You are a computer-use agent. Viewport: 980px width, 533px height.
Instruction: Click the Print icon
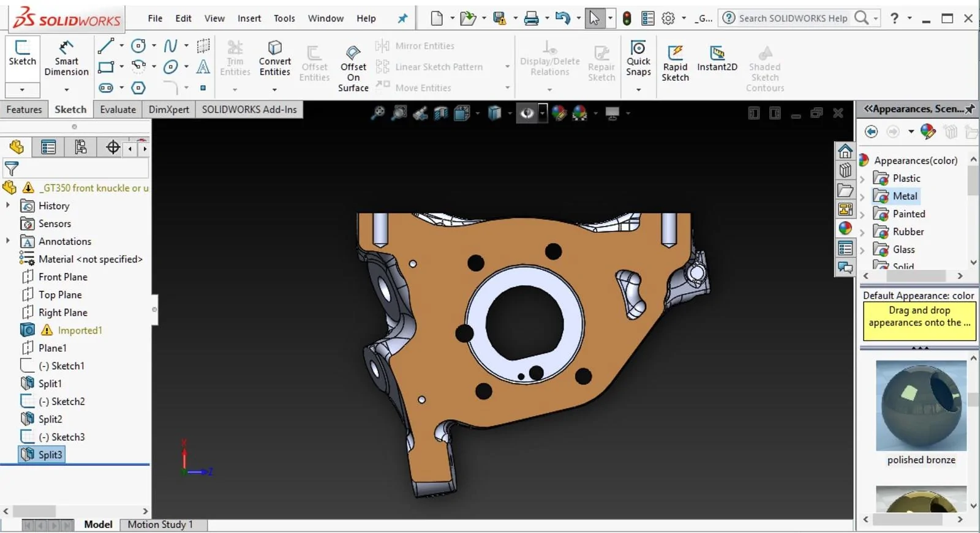coord(531,18)
